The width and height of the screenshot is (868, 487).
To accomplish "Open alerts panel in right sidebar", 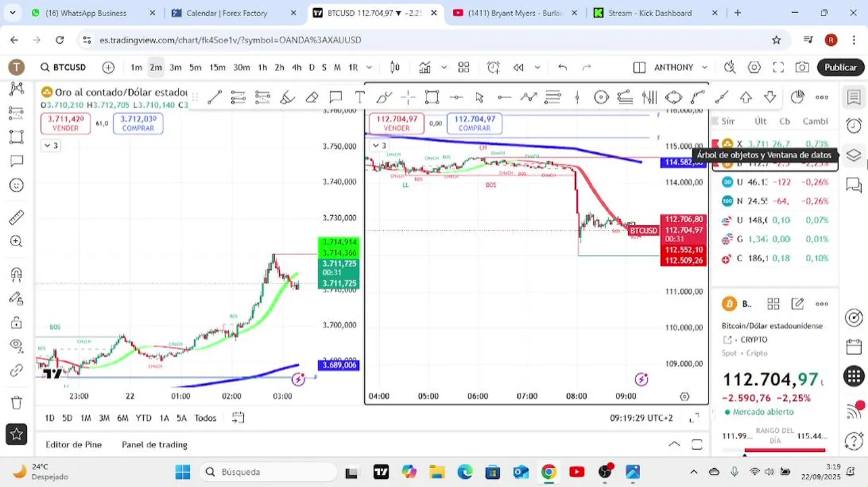I will pos(854,125).
